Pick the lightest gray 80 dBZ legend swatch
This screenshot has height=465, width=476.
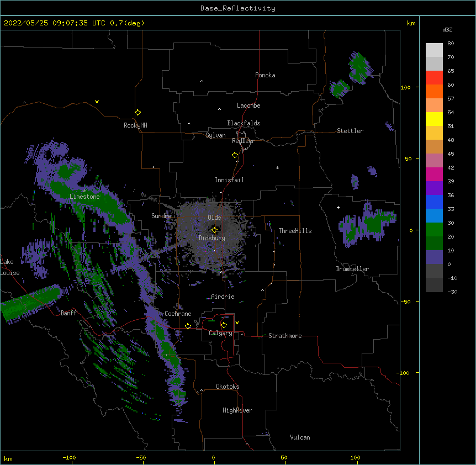[434, 50]
